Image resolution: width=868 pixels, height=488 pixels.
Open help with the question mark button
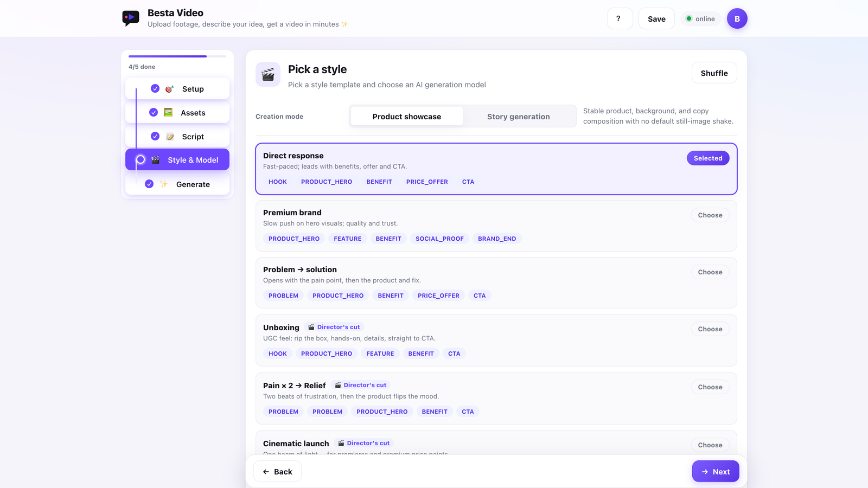click(x=620, y=18)
